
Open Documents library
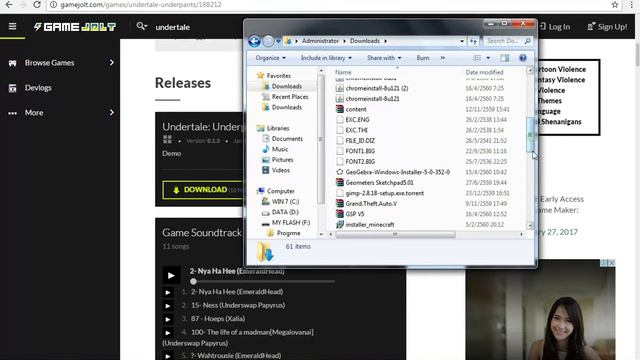point(287,139)
